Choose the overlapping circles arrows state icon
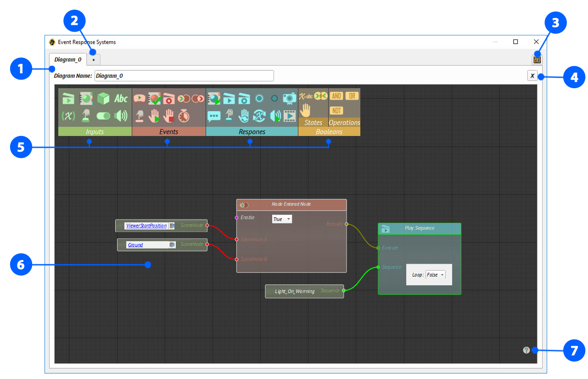The width and height of the screenshot is (588, 379). coord(321,96)
